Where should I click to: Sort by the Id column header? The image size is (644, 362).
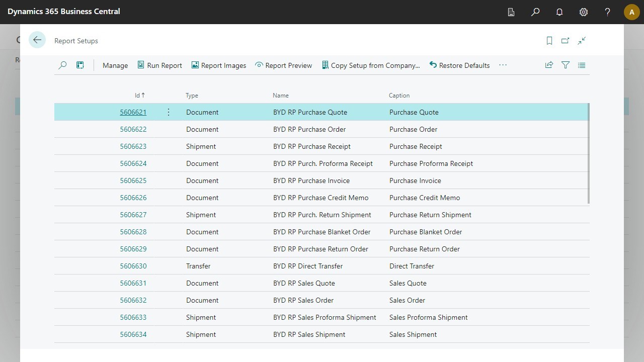(140, 95)
